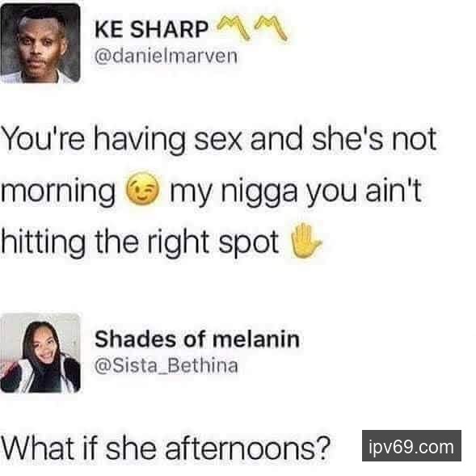This screenshot has width=476, height=476.
Task: Click the second flexed arm emoji beside KE SHARP
Action: (x=271, y=27)
